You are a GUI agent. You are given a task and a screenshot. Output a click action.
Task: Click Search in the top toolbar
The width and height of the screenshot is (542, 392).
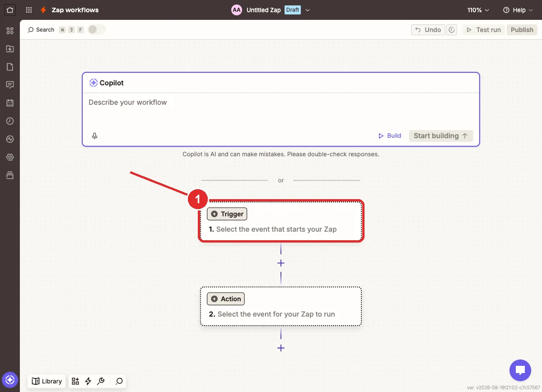click(41, 30)
